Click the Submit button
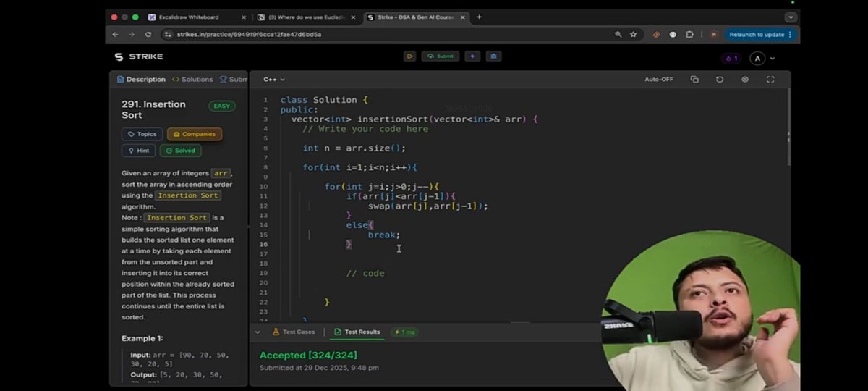868x391 pixels. [x=441, y=56]
